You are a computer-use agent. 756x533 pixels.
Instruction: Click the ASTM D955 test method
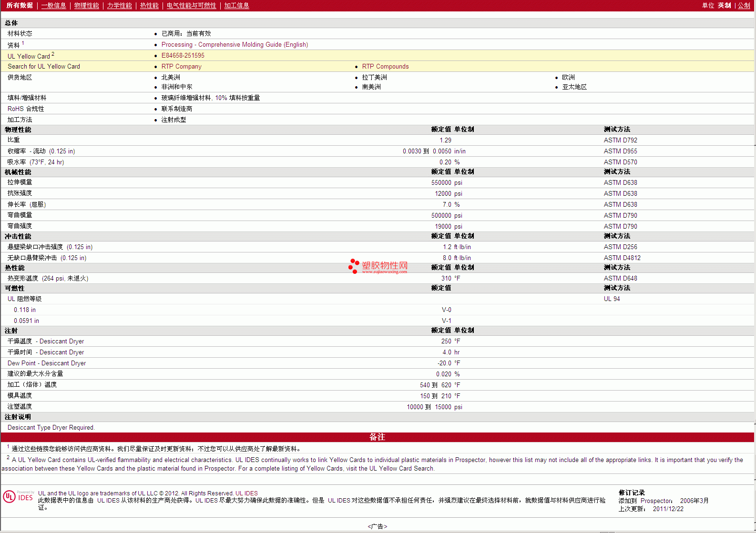pos(620,151)
